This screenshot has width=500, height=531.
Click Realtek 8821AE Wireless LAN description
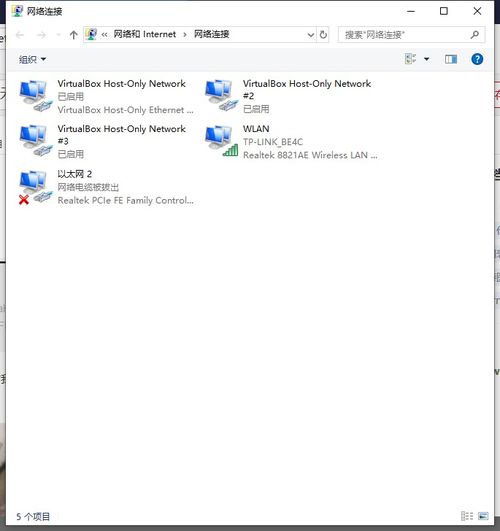(x=310, y=155)
